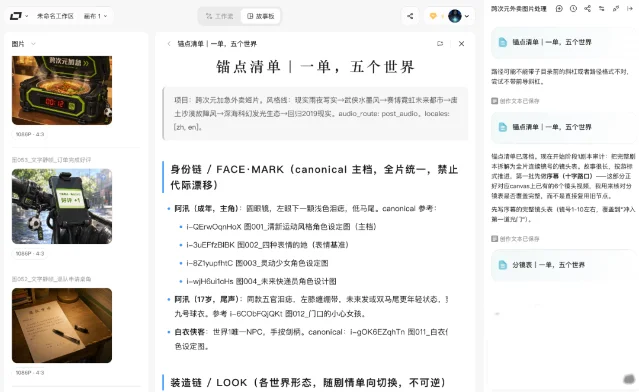
Task: Click the 图001_清新运动风格角色设定图 list item
Action: pos(281,227)
